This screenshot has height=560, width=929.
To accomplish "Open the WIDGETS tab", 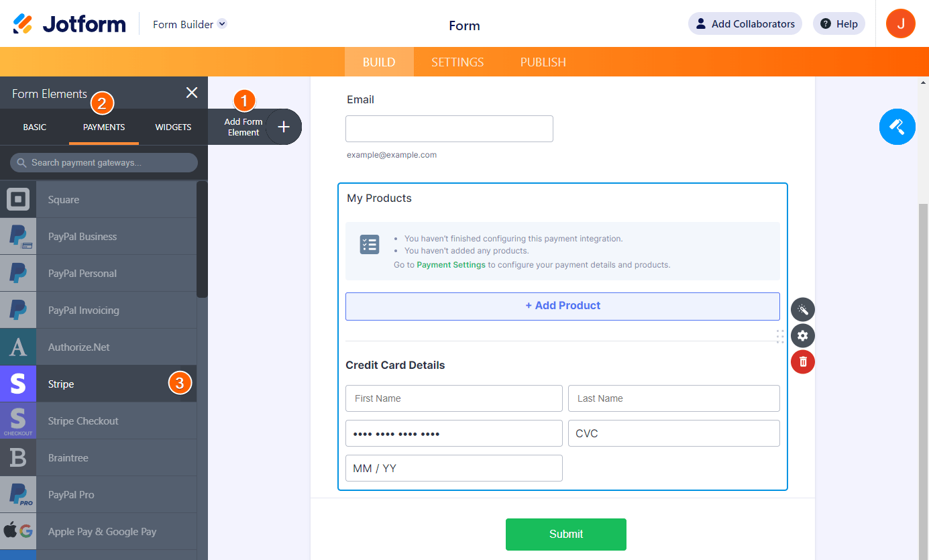I will 173,127.
